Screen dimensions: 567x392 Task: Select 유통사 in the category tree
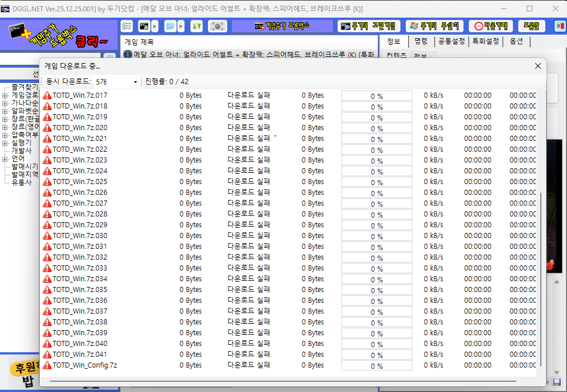pos(22,182)
